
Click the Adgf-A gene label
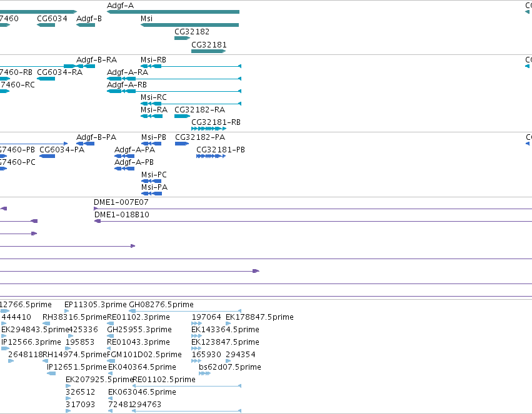pyautogui.click(x=120, y=6)
